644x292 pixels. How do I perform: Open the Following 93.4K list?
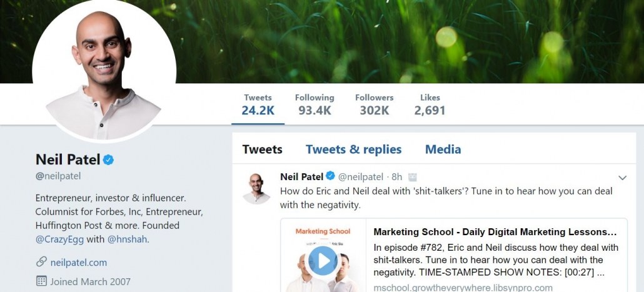click(x=314, y=105)
